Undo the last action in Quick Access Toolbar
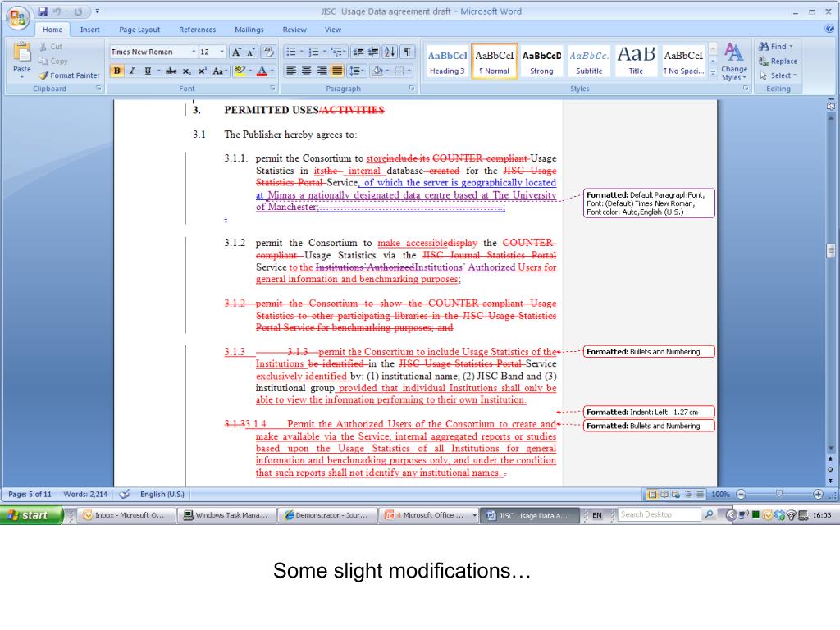This screenshot has height=630, width=840. point(57,11)
